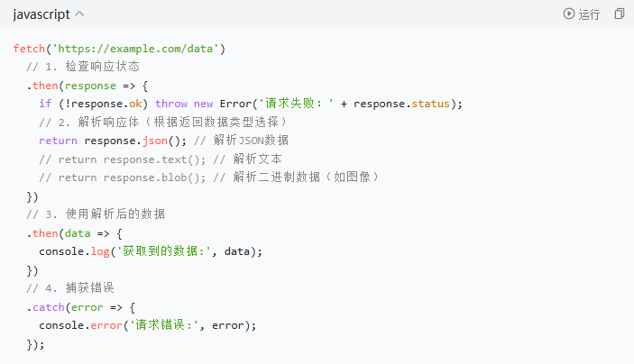Click the fetch keyword in the code

point(30,48)
